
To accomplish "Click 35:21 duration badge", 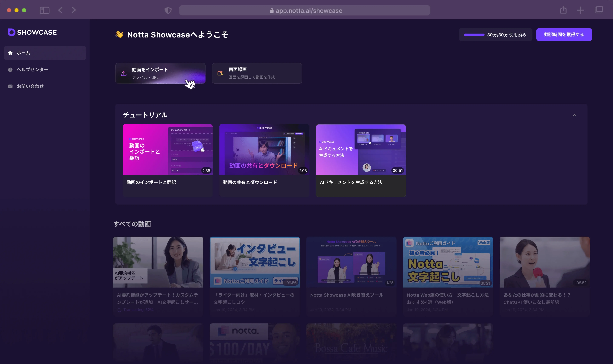I will tap(485, 283).
